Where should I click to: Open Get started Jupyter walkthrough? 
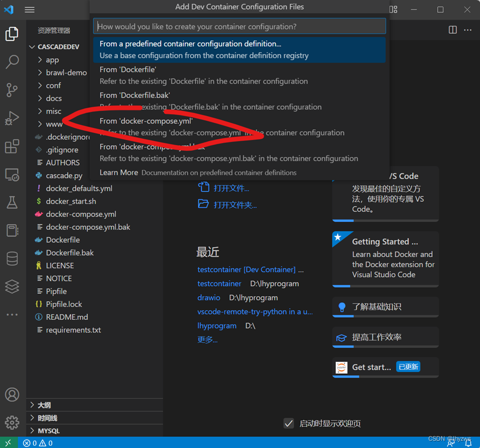coord(386,367)
